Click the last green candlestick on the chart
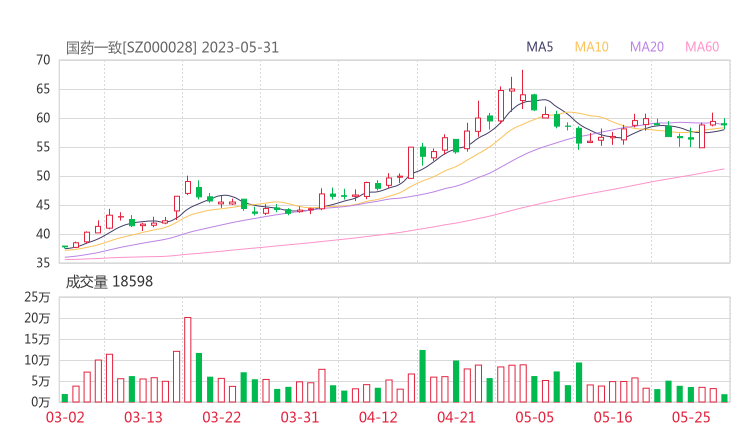 (x=724, y=124)
